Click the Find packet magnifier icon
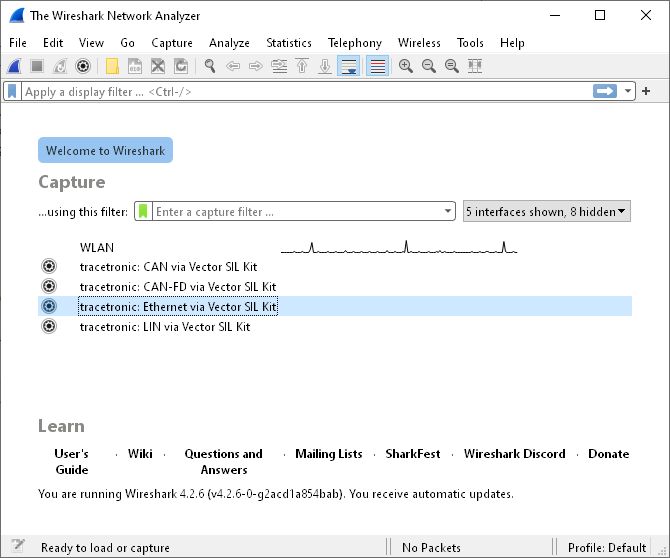670x558 pixels. pos(210,66)
